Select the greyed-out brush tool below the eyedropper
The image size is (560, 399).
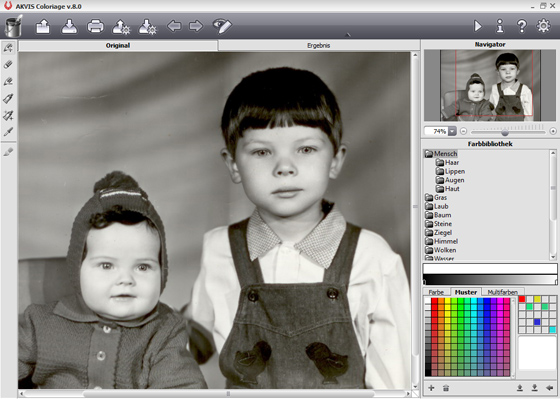tap(8, 152)
